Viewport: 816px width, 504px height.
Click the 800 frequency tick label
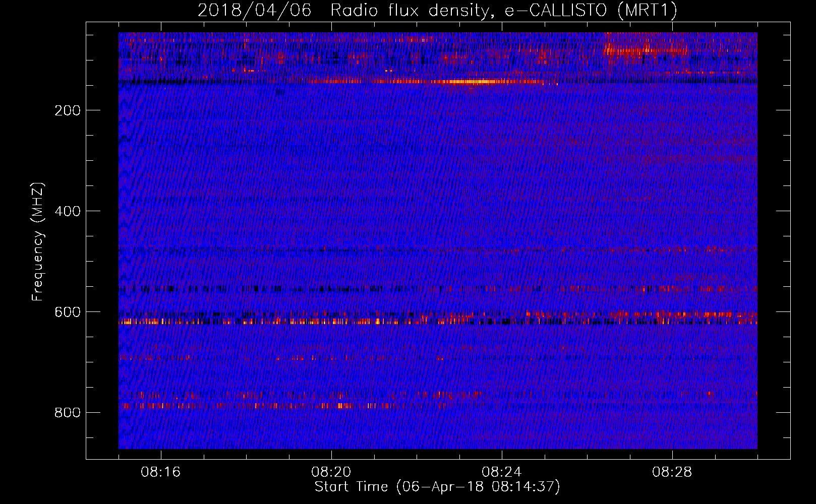(68, 413)
